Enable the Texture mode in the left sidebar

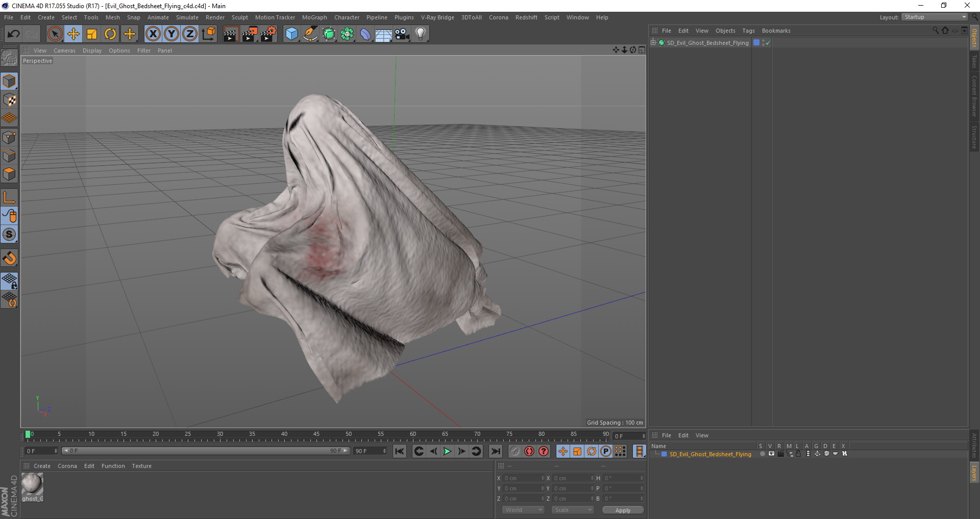[x=9, y=100]
